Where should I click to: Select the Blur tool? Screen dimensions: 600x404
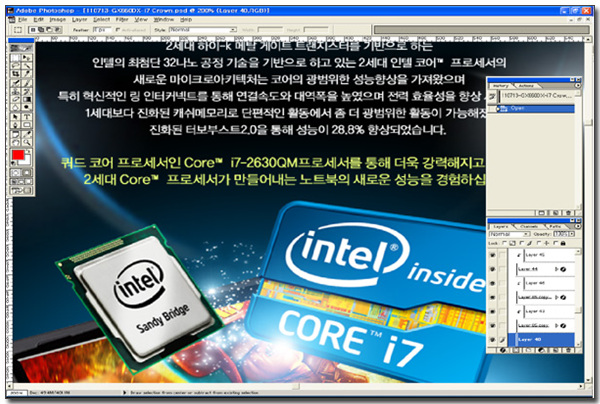tap(15, 107)
